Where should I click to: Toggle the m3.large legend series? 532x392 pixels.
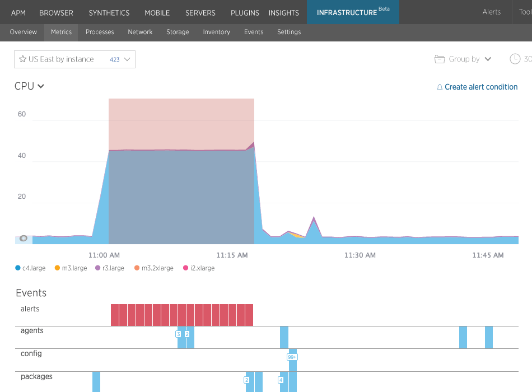pos(71,268)
